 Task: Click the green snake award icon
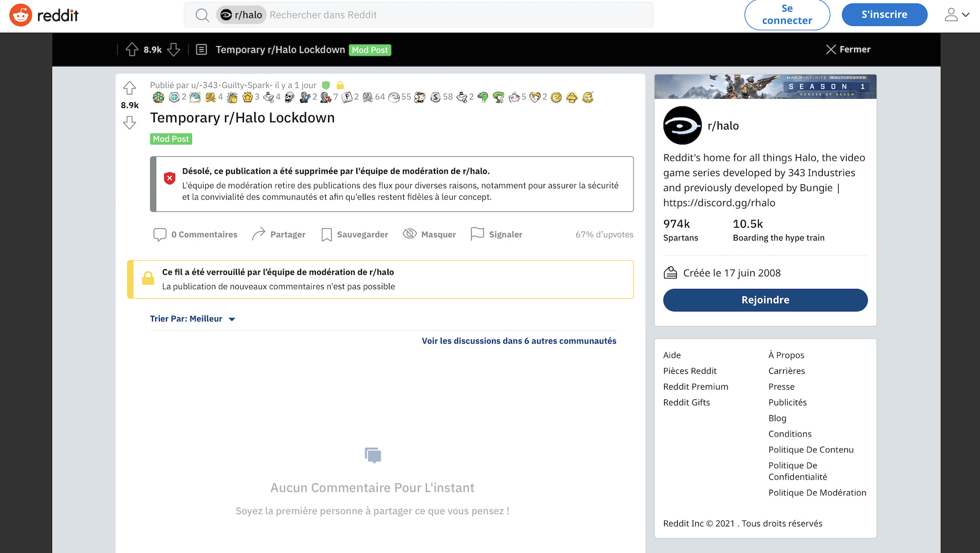click(483, 97)
